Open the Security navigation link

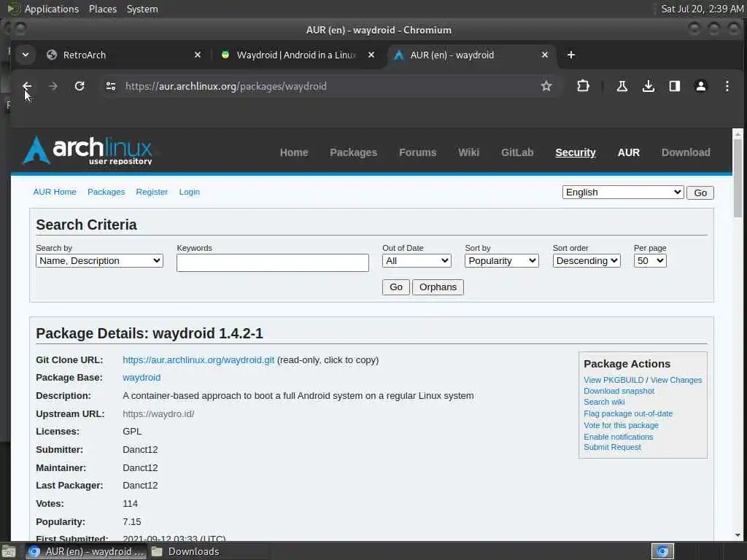pyautogui.click(x=576, y=152)
